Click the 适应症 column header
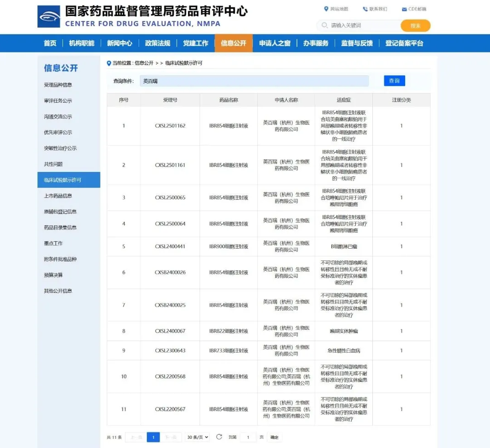The width and height of the screenshot is (490, 448). [344, 100]
